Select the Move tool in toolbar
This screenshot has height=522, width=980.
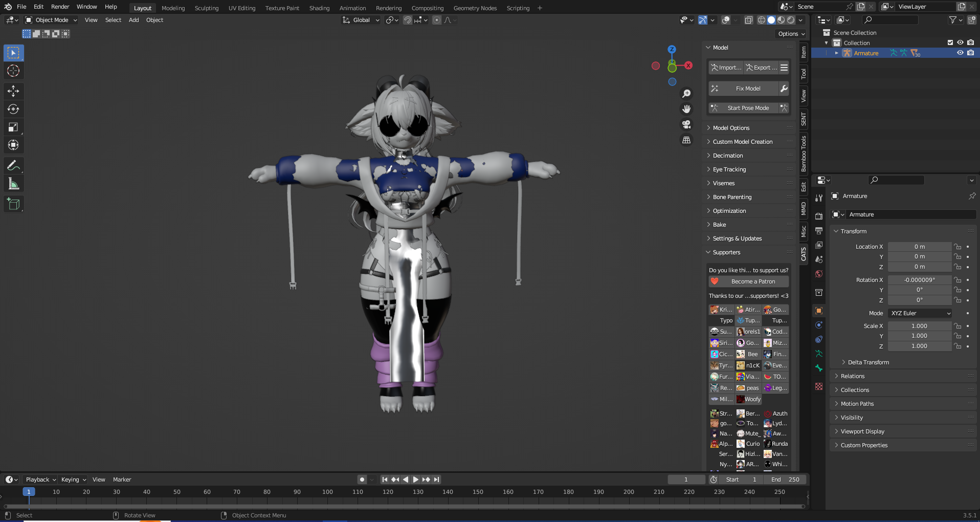pyautogui.click(x=13, y=91)
